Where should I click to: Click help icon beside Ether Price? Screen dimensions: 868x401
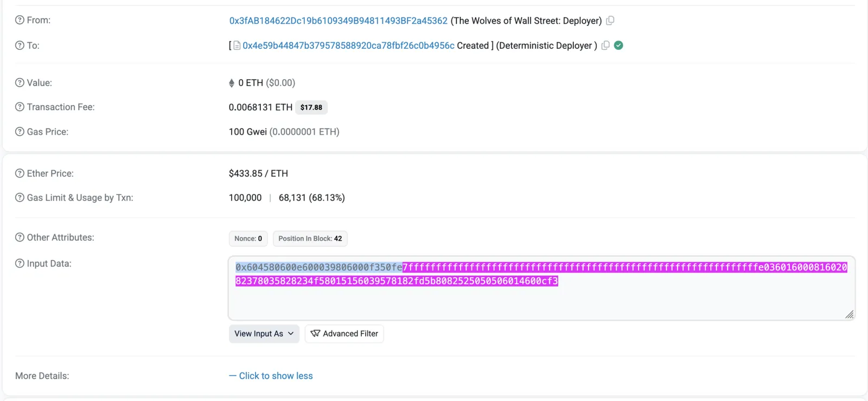(x=20, y=173)
